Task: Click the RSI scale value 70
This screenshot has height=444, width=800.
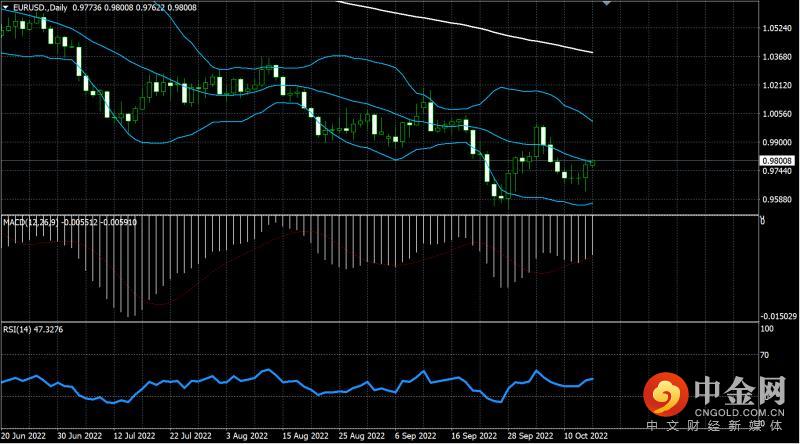Action: point(764,355)
